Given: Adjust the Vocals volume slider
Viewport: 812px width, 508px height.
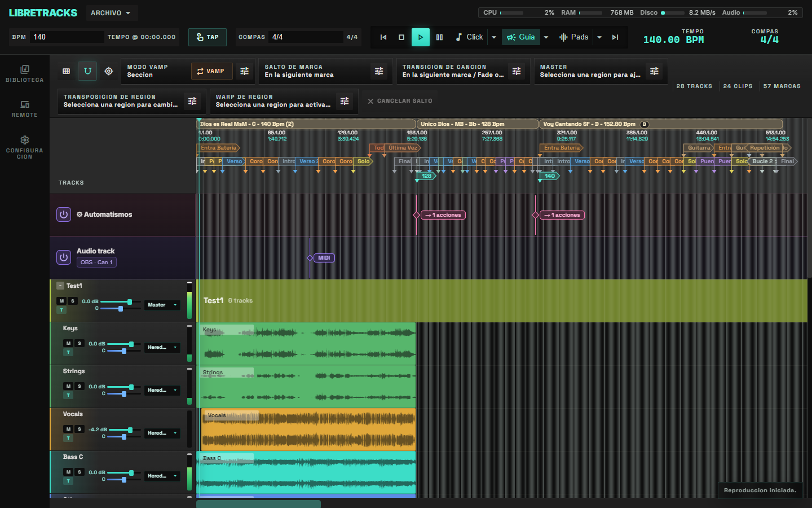Looking at the screenshot, I should click(x=123, y=430).
